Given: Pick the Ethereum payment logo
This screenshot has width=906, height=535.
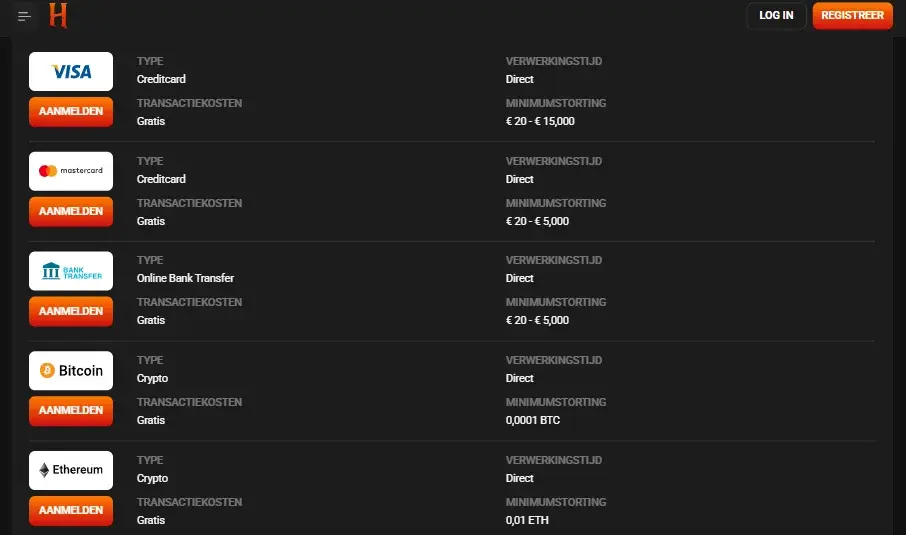Looking at the screenshot, I should pyautogui.click(x=71, y=470).
